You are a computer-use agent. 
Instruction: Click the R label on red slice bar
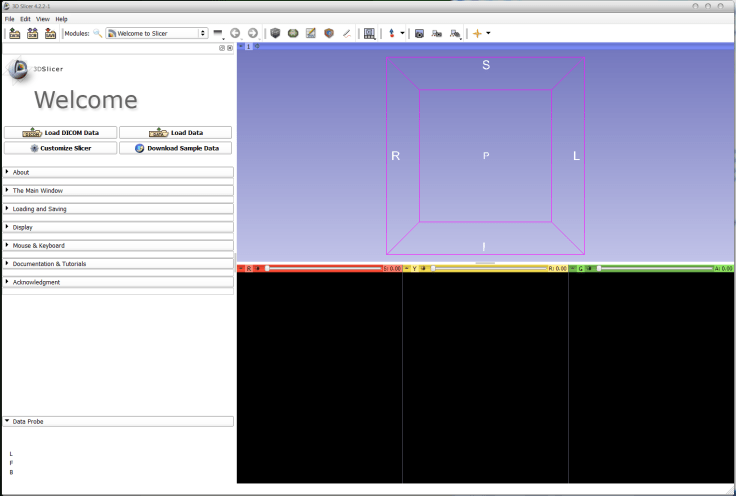pyautogui.click(x=249, y=268)
